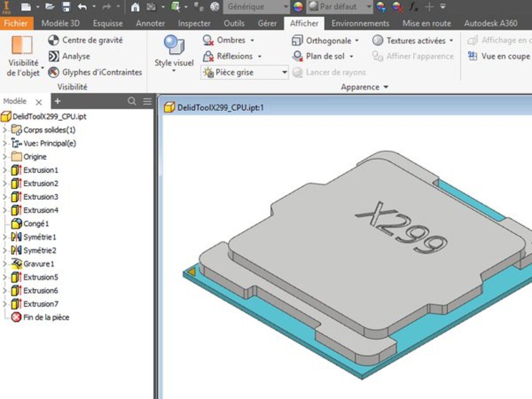
Task: Toggle Textures activées option
Action: point(409,41)
